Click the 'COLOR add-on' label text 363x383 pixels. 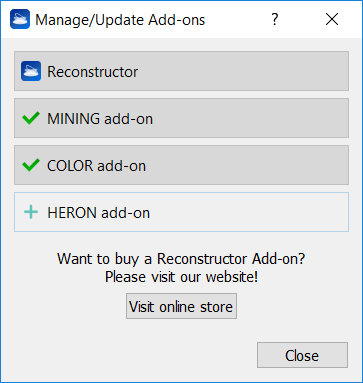[97, 166]
